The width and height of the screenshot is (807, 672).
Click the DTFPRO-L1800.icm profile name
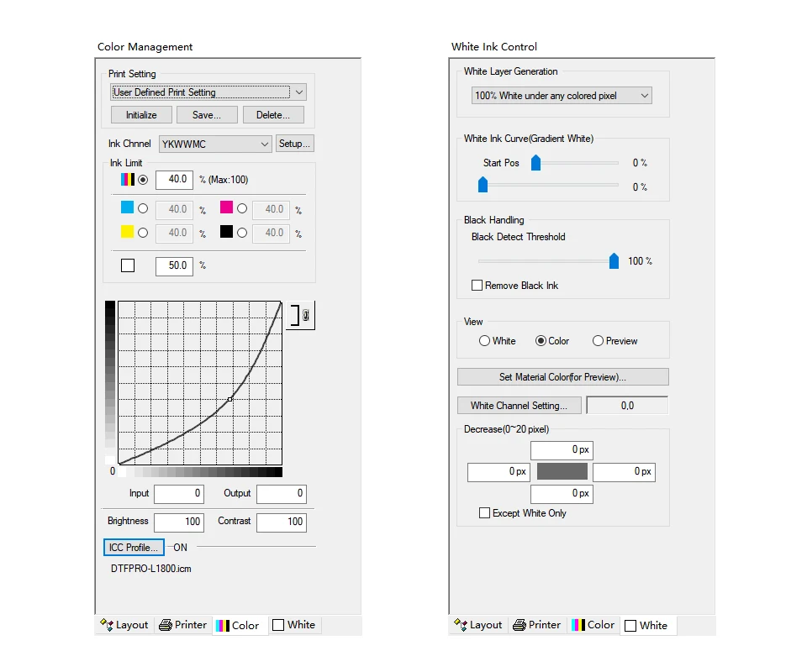tap(151, 569)
